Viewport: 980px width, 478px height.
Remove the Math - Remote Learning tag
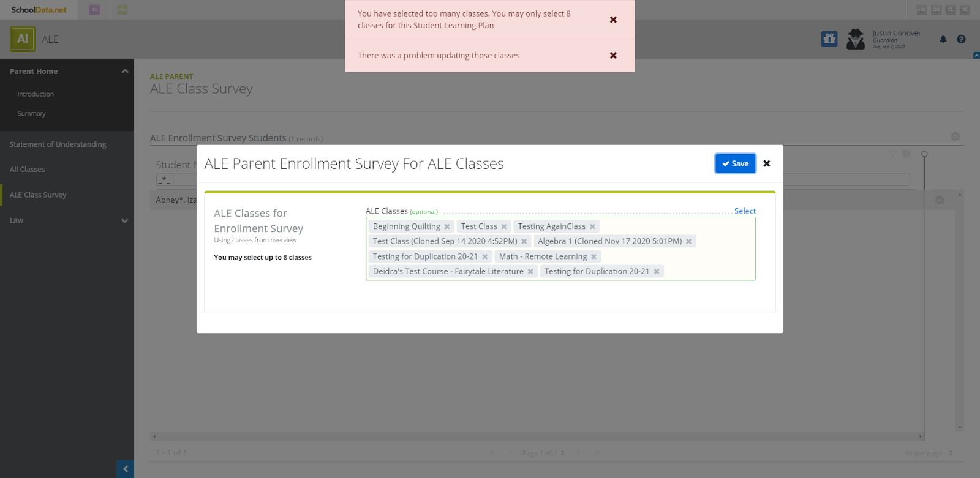594,256
